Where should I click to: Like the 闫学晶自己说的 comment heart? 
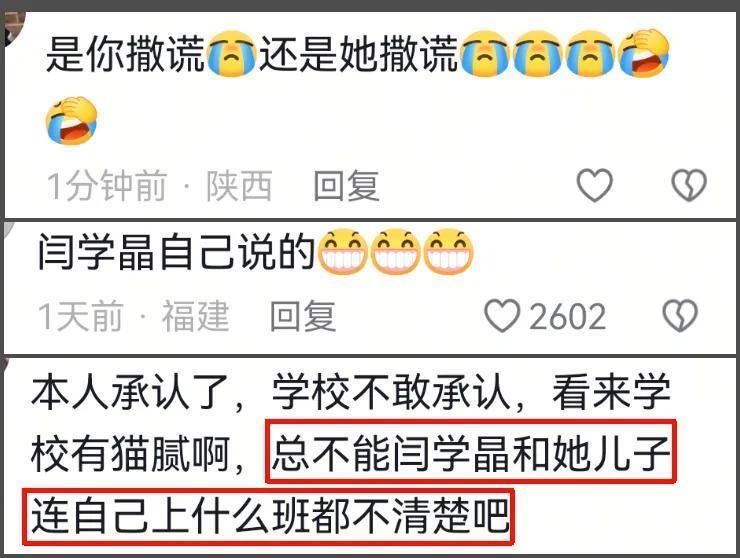[503, 316]
